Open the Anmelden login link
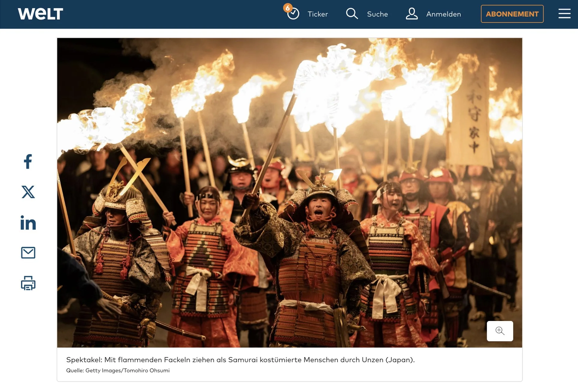Viewport: 578px width, 392px height. [x=444, y=14]
